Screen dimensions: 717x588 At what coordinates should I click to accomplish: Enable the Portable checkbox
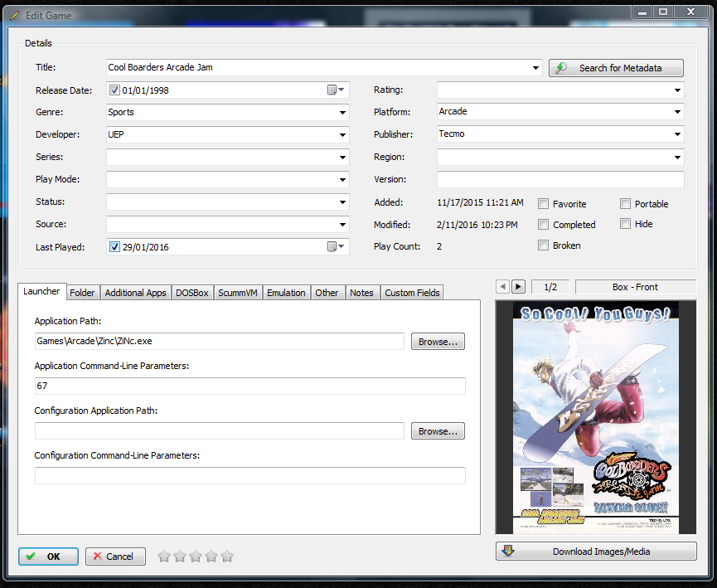[625, 204]
